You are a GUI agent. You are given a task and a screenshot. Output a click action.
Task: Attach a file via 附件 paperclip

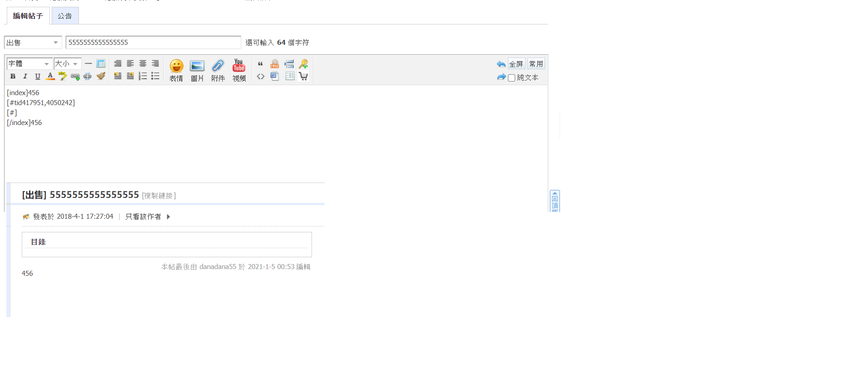pyautogui.click(x=218, y=70)
